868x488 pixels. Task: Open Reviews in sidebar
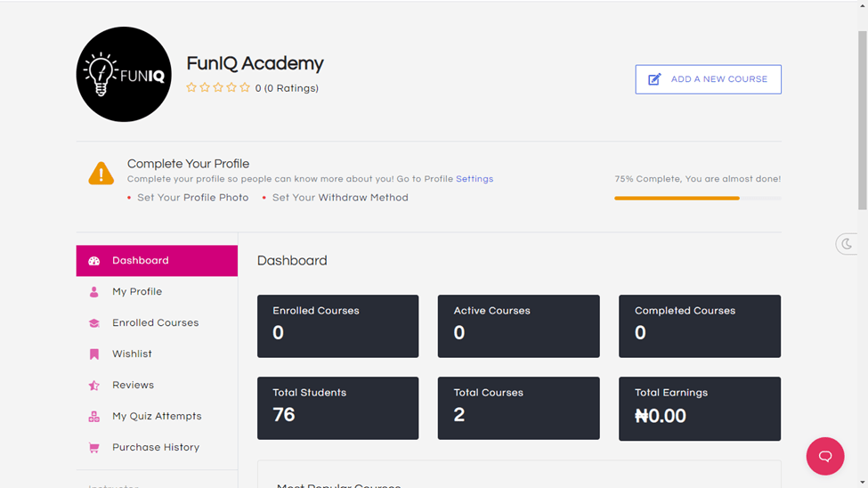click(157, 385)
